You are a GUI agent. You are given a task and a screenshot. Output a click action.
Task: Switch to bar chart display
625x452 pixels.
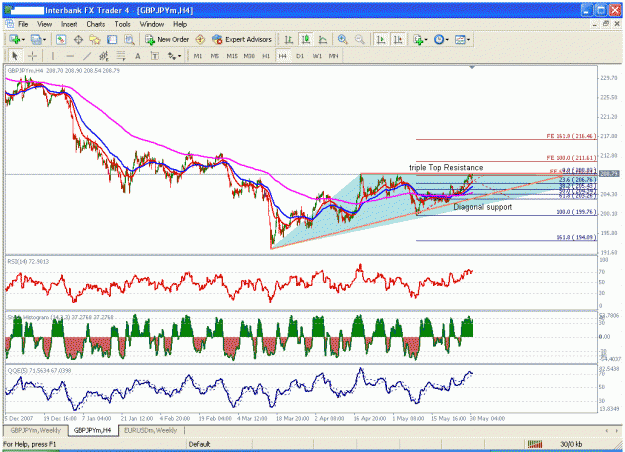coord(289,39)
